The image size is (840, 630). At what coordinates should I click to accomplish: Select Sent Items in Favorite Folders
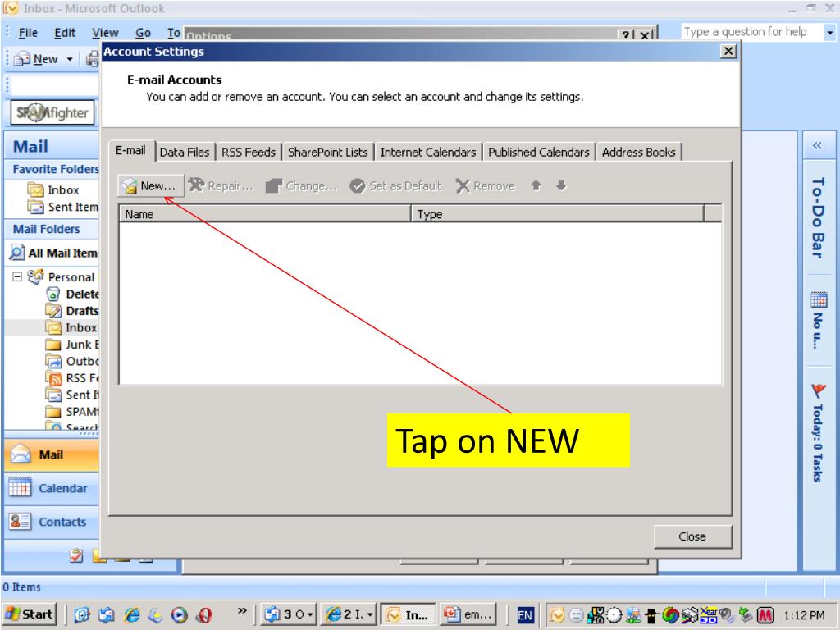62,207
